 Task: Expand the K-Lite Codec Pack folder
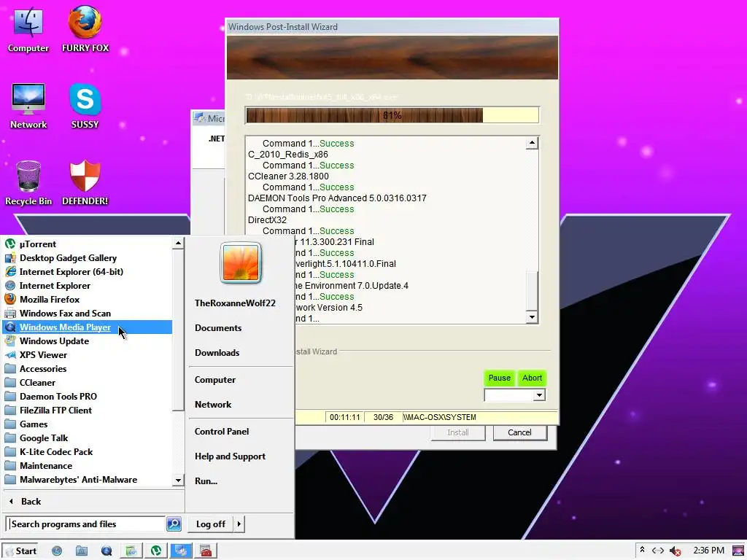pyautogui.click(x=88, y=451)
